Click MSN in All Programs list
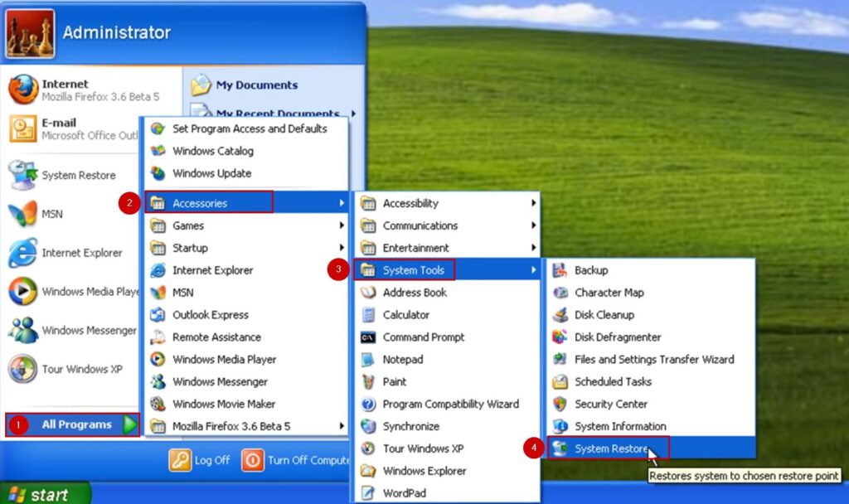Screen dimensions: 849x504 (246, 293)
